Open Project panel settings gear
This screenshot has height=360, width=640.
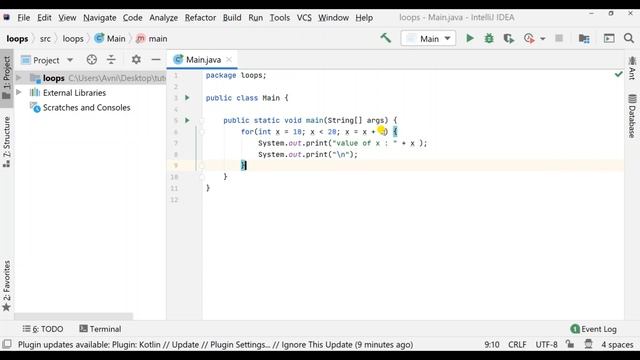tap(136, 60)
